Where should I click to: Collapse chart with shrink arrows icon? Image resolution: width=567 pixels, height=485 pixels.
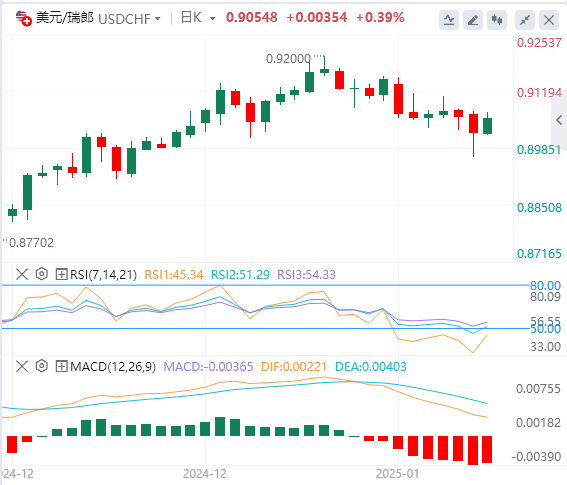[x=525, y=20]
